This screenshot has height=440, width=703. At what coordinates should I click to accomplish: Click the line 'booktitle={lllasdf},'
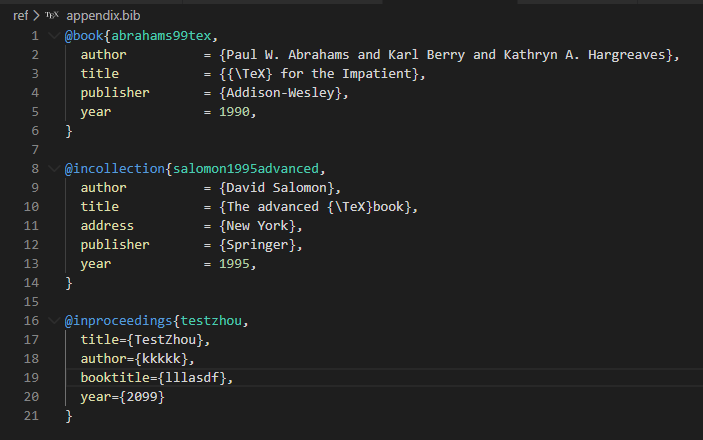point(157,378)
